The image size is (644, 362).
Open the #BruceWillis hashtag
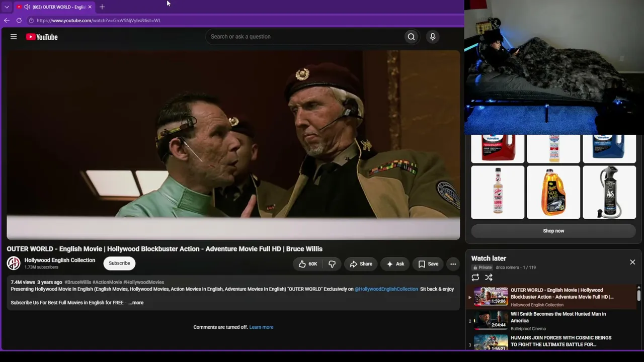pos(77,283)
